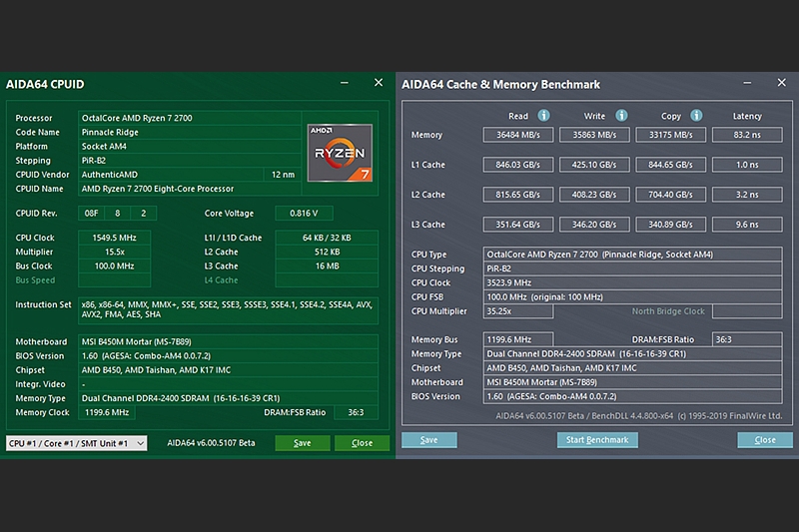Select L1 Cache Read value 846.03 GB/s
799x532 pixels.
(517, 165)
